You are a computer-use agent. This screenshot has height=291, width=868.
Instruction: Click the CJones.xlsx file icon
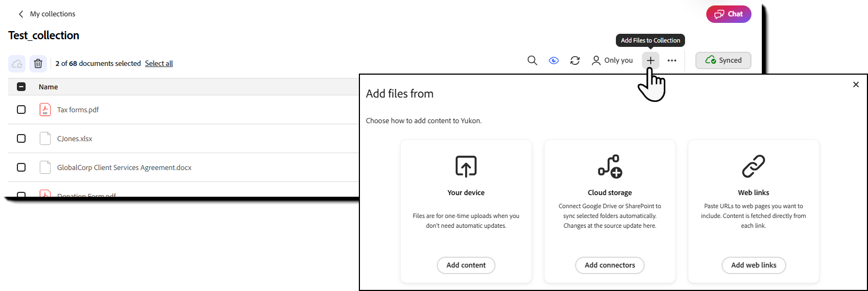pos(45,138)
